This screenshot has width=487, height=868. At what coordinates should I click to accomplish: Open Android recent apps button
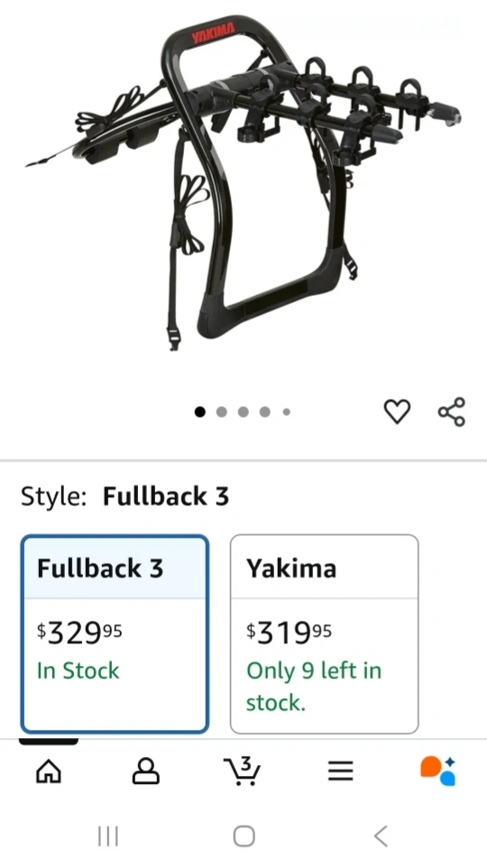click(x=108, y=836)
